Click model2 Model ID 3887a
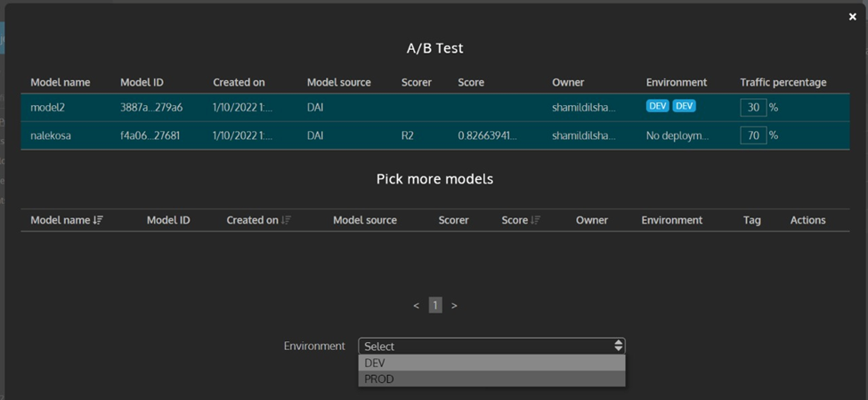868x400 pixels. click(x=151, y=108)
